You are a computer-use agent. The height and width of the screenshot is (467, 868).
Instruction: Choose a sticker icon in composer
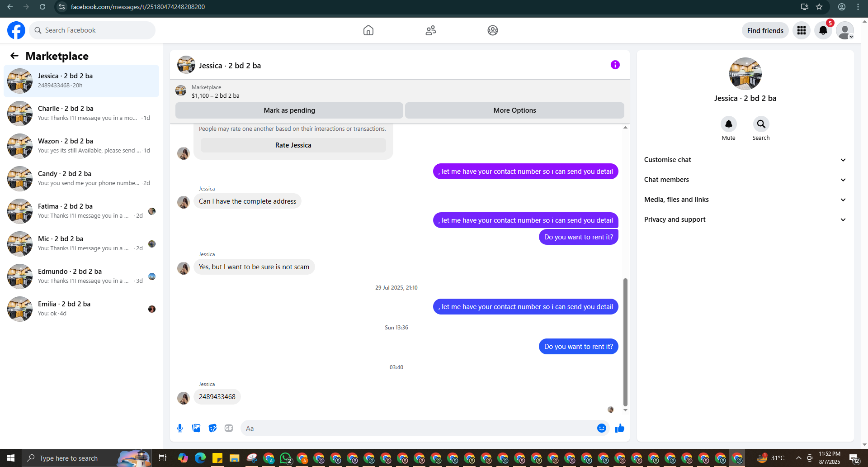212,428
